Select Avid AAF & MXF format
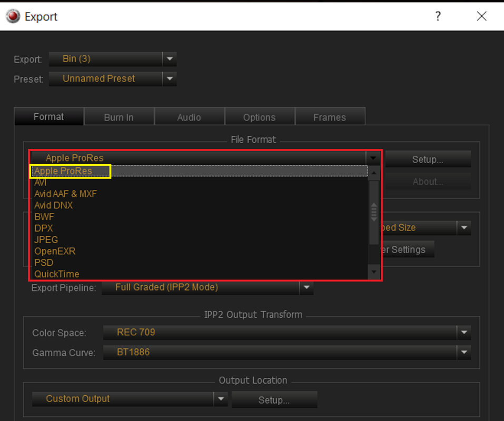Screen dimensions: 504x421 (x=199, y=194)
